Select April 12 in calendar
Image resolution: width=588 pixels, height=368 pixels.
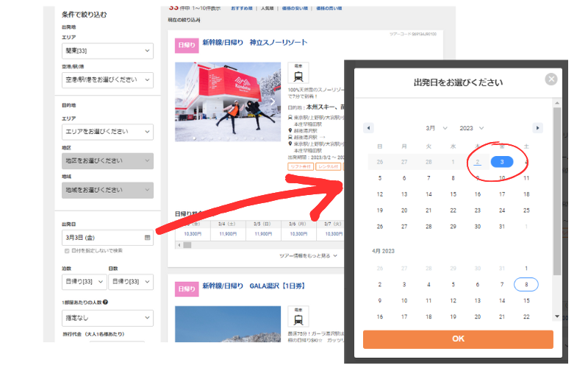453,300
